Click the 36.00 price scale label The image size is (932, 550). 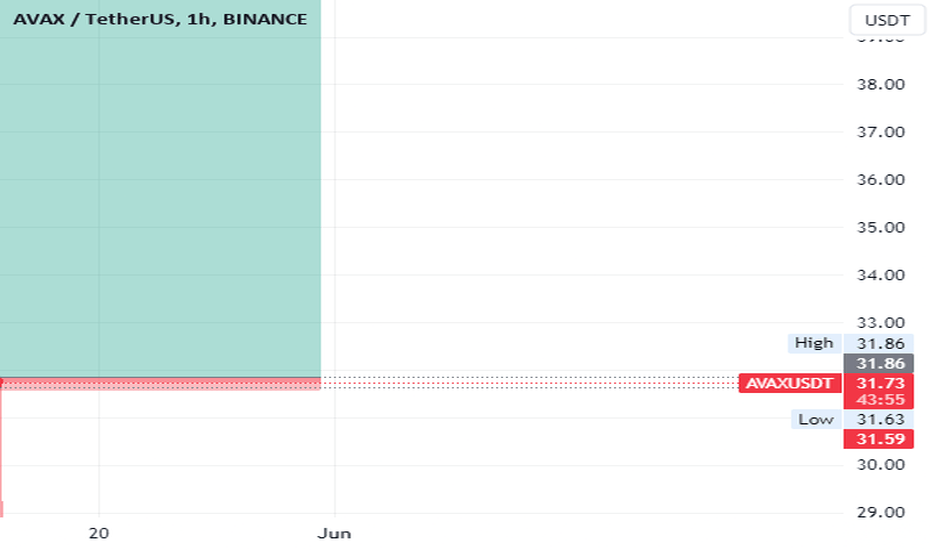pyautogui.click(x=880, y=180)
